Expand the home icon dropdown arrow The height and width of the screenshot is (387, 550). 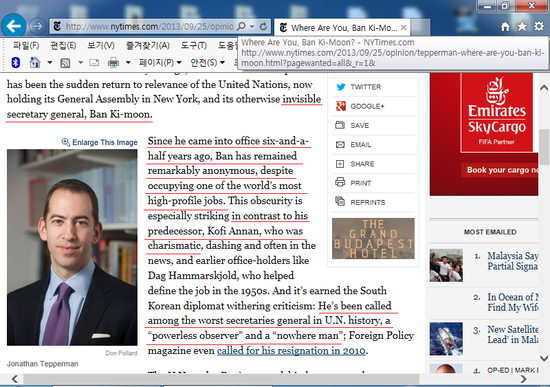point(49,62)
